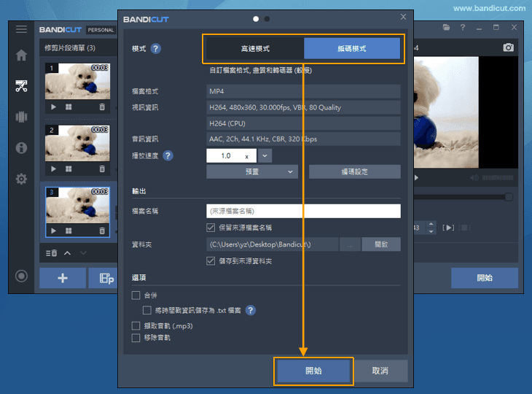Enable saving time info as .txt file

147,310
